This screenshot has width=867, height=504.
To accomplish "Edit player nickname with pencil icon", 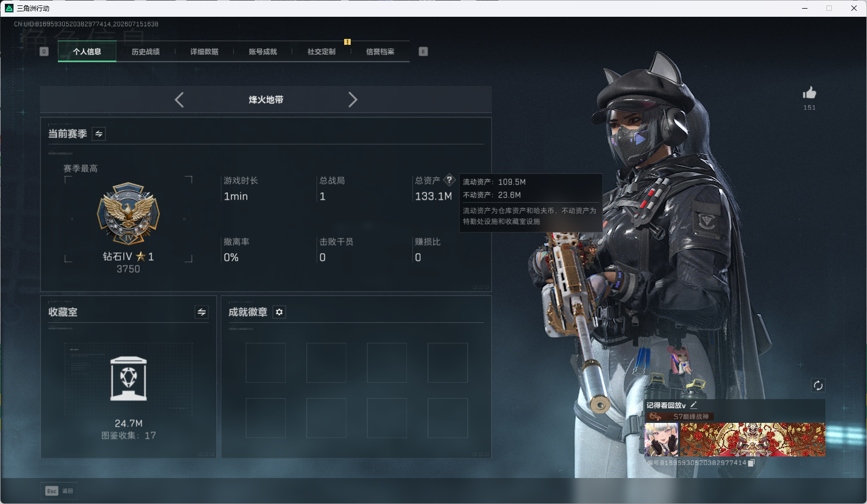I will pos(693,404).
